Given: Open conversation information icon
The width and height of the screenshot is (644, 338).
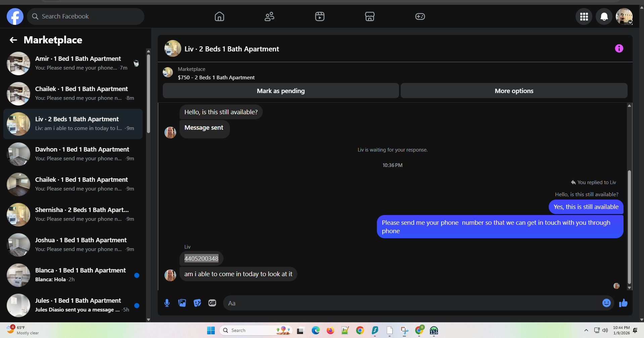Looking at the screenshot, I should pos(619,48).
